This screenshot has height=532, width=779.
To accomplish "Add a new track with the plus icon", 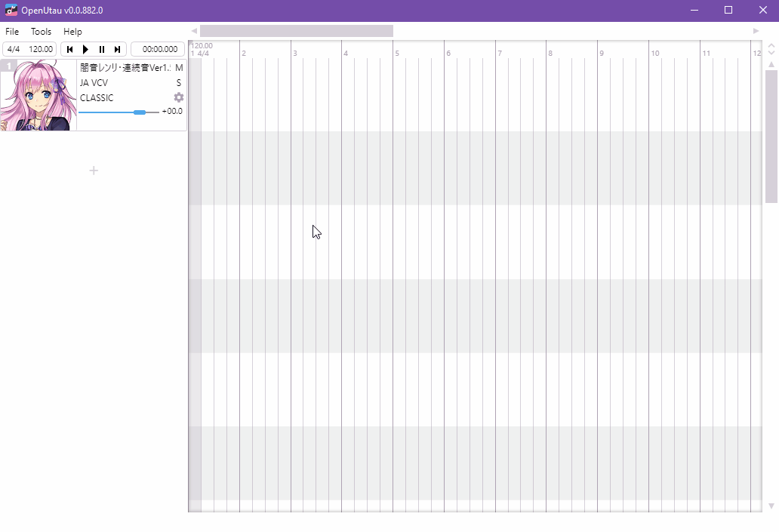I will tap(94, 171).
